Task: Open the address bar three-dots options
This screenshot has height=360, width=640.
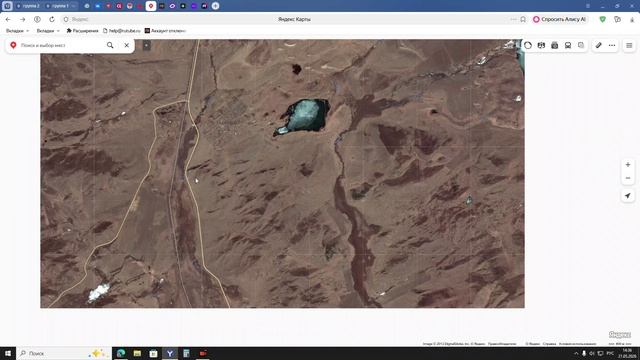Action: [513, 19]
